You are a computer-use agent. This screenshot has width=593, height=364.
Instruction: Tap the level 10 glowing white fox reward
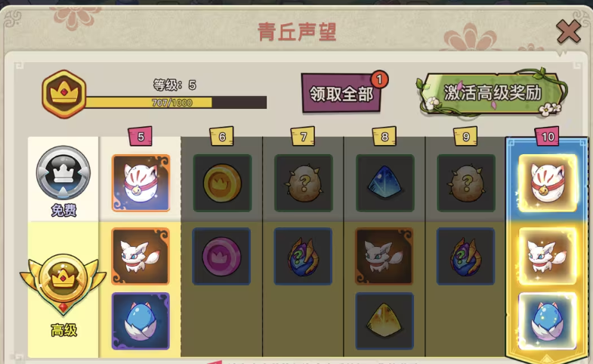point(547,256)
